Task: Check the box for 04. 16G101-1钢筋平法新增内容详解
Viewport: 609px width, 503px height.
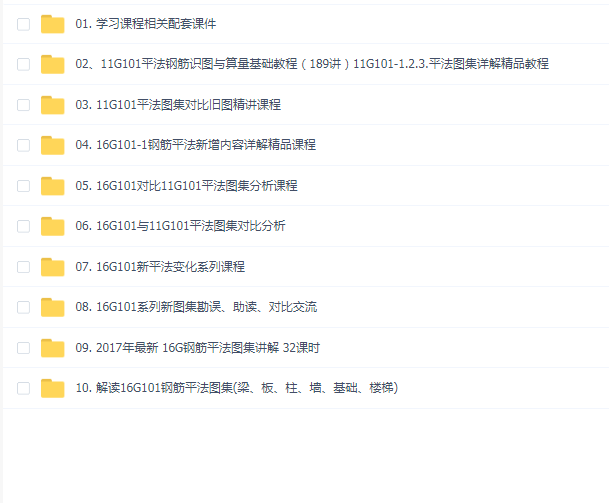Action: pos(23,145)
